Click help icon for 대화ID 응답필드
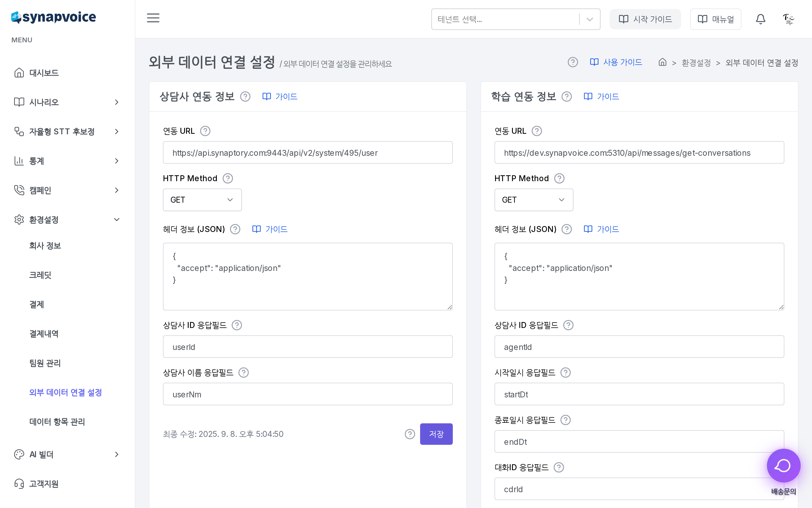The image size is (812, 508). point(559,467)
